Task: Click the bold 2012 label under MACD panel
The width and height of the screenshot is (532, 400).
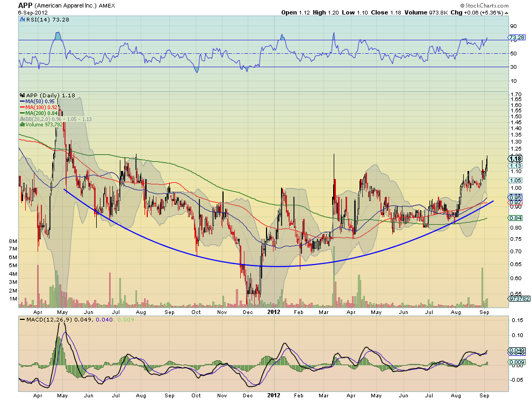Action: pyautogui.click(x=274, y=395)
